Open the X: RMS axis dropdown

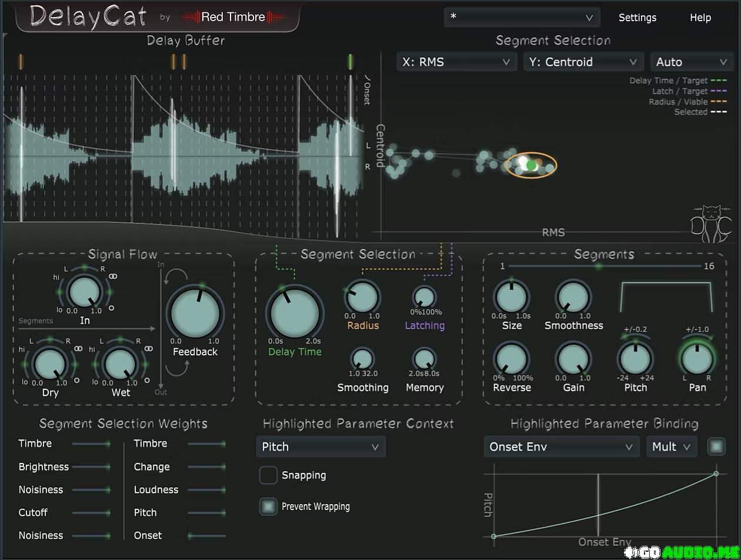coord(456,62)
